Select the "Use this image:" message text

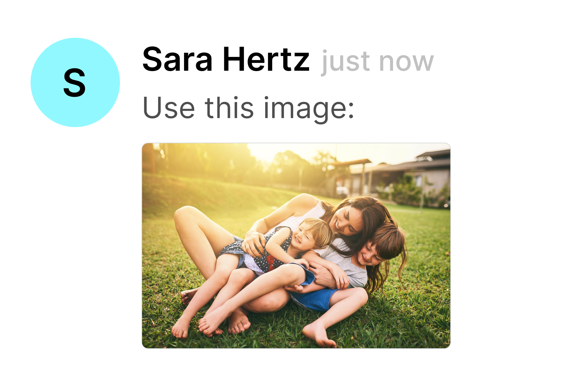249,108
